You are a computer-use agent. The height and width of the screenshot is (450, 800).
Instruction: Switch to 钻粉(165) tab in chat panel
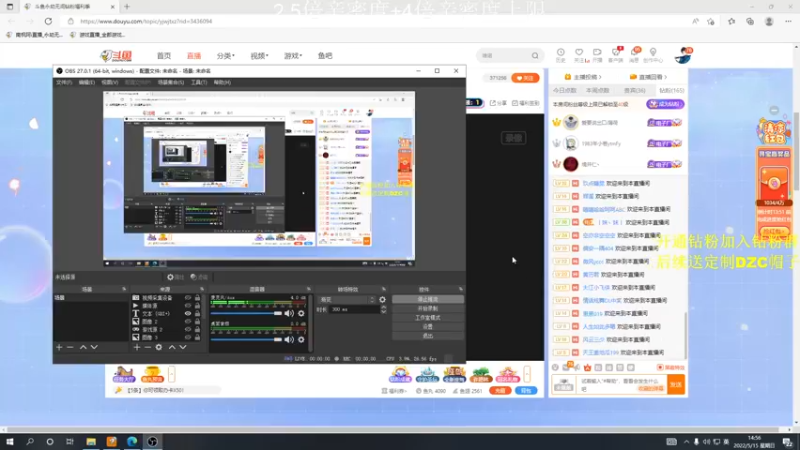[671, 91]
